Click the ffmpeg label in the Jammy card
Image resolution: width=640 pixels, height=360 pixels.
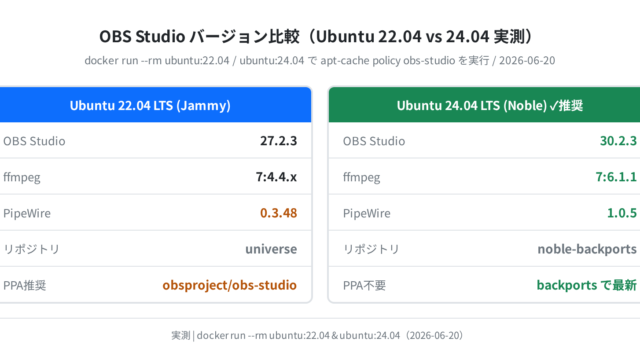[22, 178]
